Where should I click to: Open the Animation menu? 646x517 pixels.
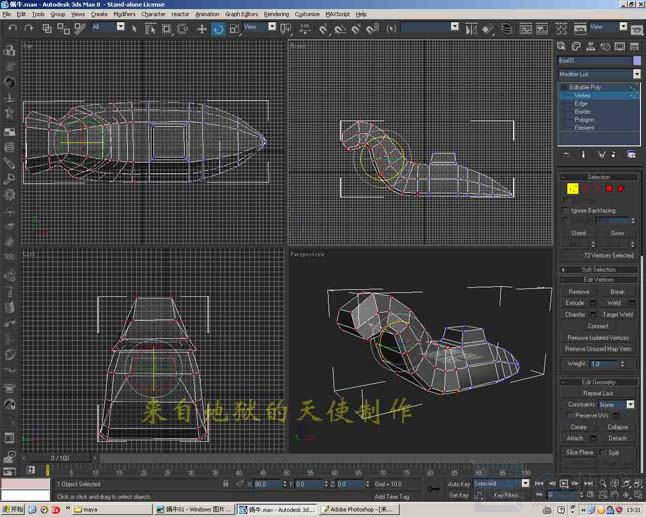pyautogui.click(x=207, y=14)
